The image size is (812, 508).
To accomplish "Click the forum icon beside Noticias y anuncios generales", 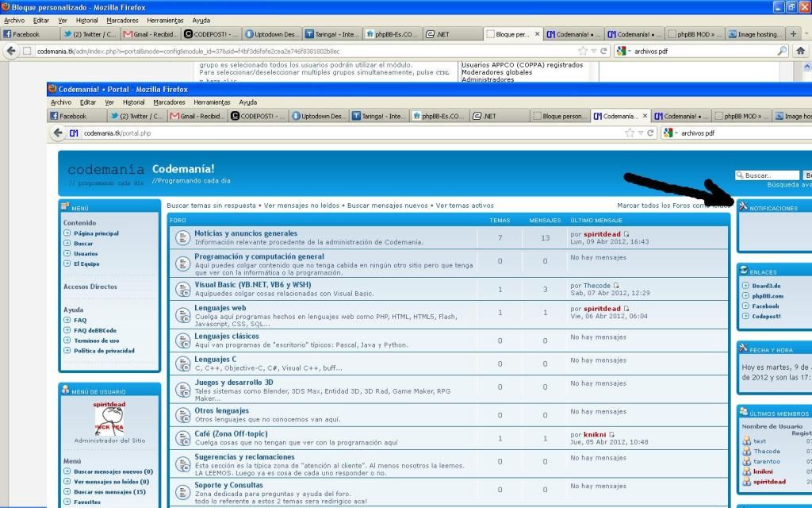I will (x=183, y=238).
